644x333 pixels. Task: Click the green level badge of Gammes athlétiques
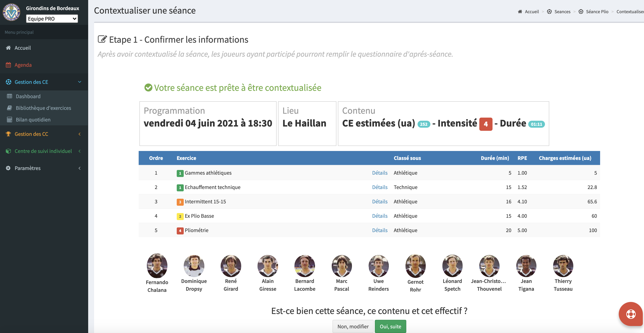tap(180, 173)
